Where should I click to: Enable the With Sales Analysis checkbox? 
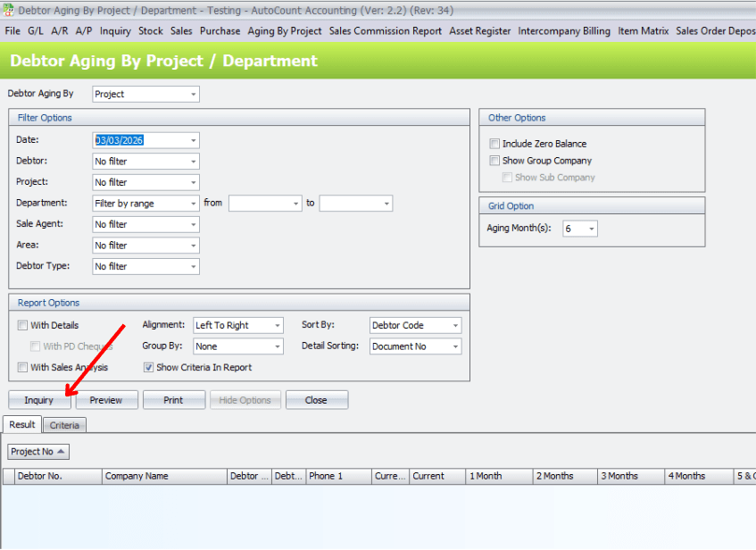point(22,367)
